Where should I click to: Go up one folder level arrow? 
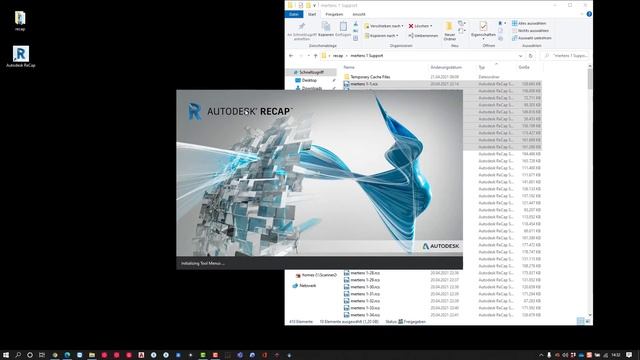pos(316,56)
